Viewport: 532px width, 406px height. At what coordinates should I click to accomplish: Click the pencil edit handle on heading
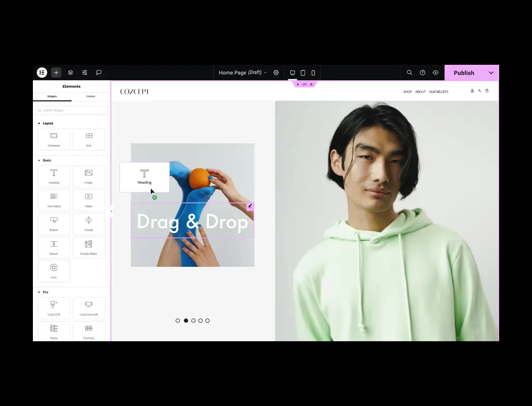250,206
